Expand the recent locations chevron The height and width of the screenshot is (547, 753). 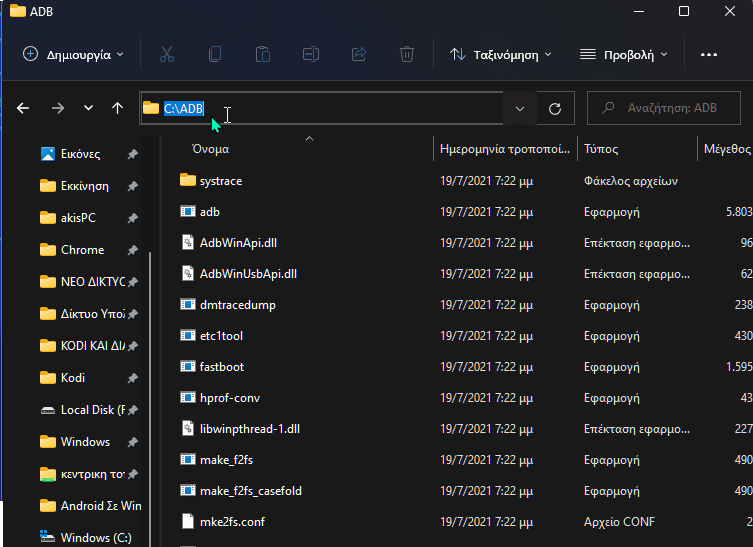click(88, 108)
